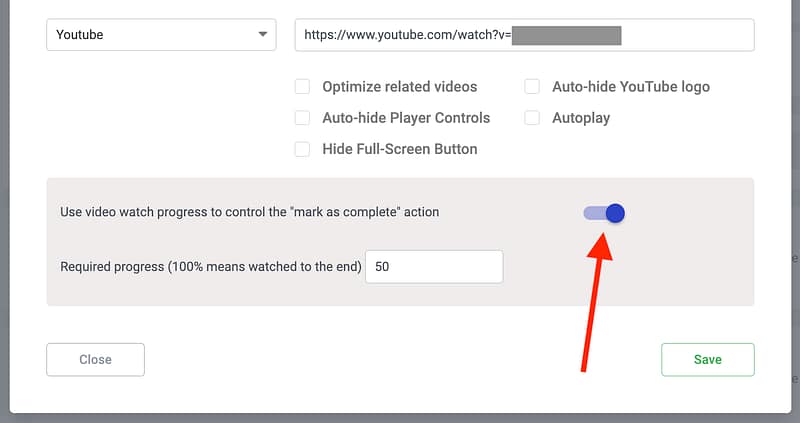The width and height of the screenshot is (800, 423).
Task: Click the "Optimize related videos" label text
Action: coord(399,87)
